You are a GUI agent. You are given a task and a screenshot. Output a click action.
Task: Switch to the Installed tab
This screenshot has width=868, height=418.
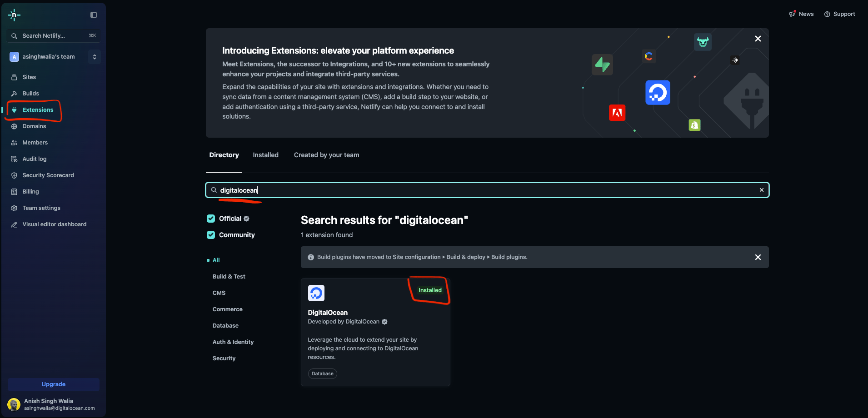point(266,155)
